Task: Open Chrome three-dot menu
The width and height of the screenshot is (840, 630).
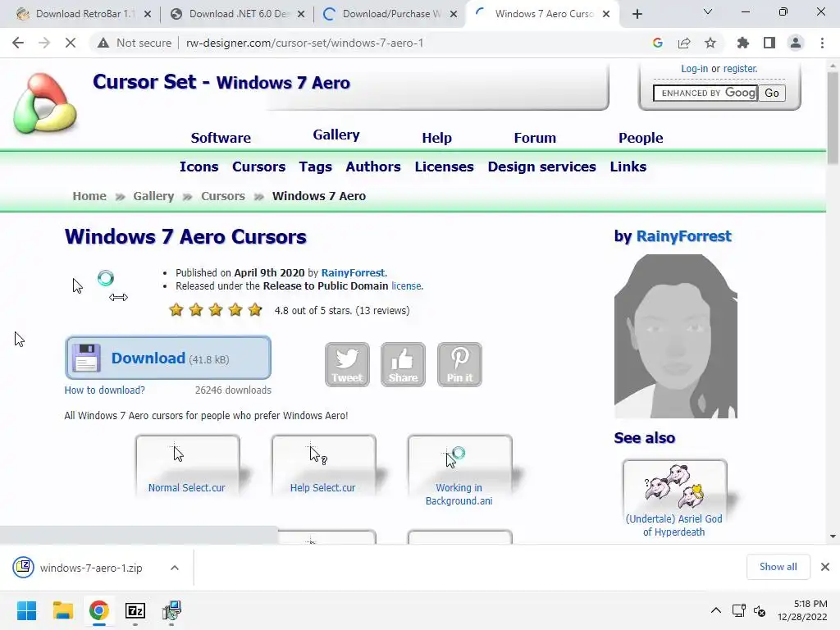Action: [x=822, y=43]
